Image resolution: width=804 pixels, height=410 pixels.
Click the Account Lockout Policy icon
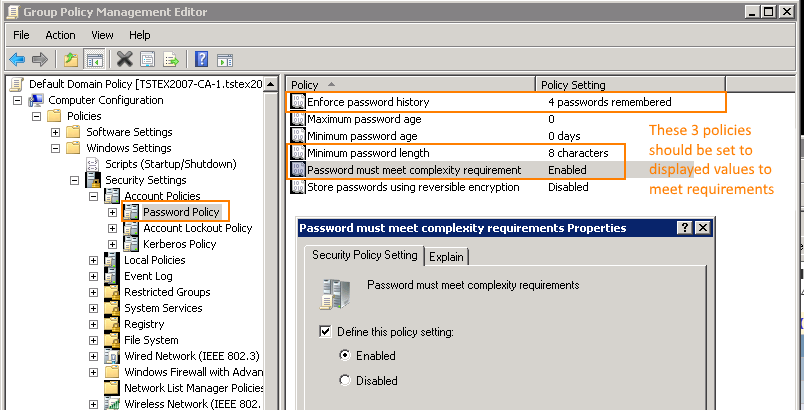131,228
